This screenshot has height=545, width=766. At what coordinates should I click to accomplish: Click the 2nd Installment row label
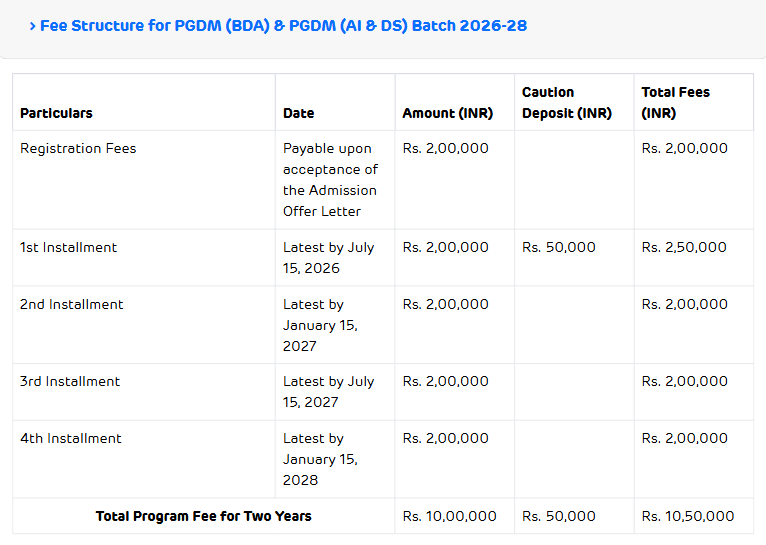coord(71,304)
